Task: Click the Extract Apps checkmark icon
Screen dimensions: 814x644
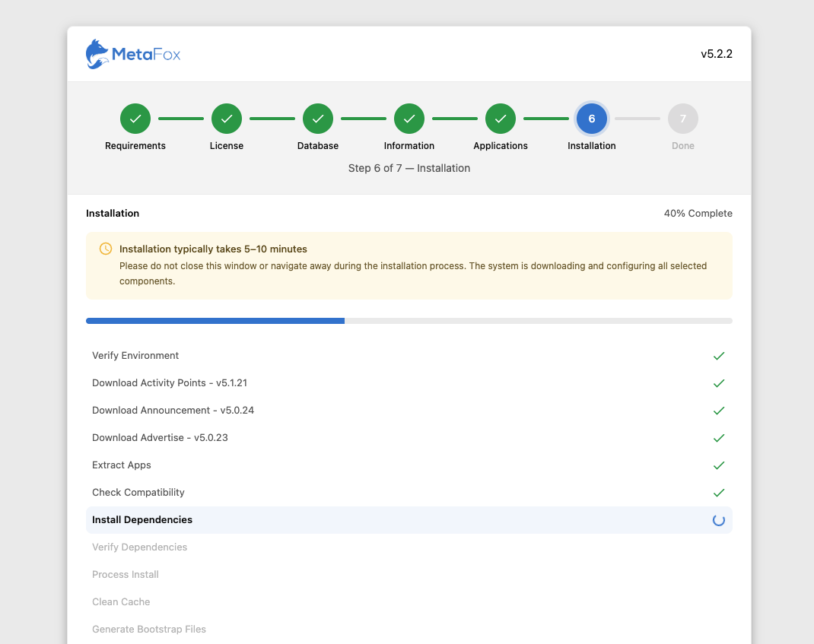Action: [x=719, y=465]
